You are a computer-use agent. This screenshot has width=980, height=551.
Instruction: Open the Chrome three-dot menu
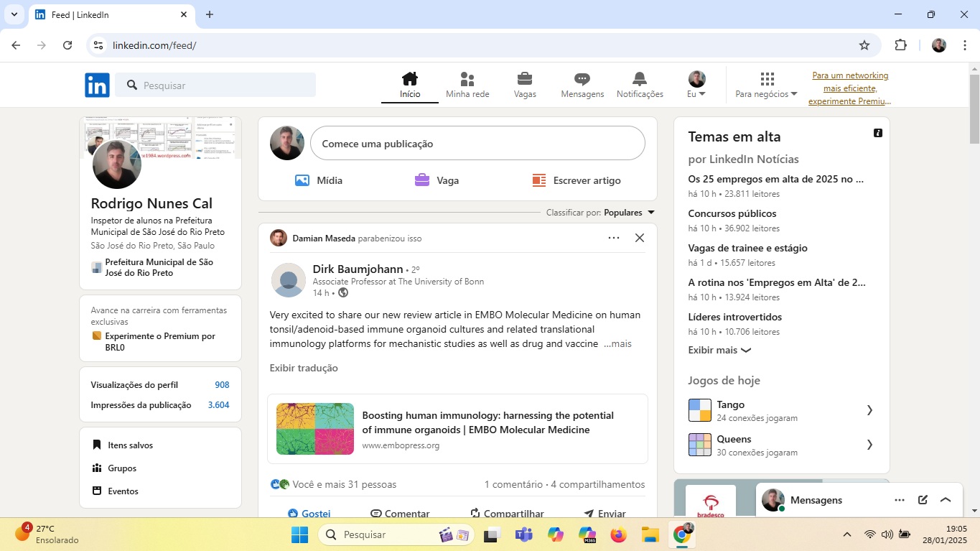[x=963, y=45]
